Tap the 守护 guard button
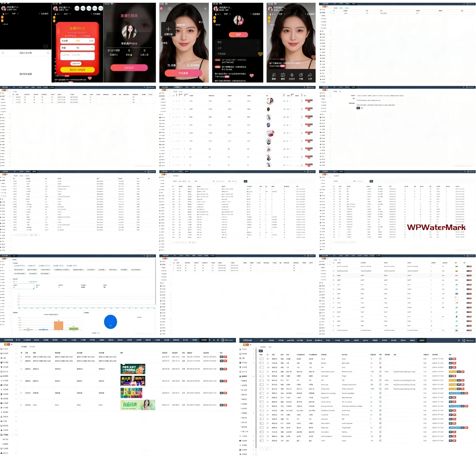This screenshot has width=476, height=460. pos(238,35)
